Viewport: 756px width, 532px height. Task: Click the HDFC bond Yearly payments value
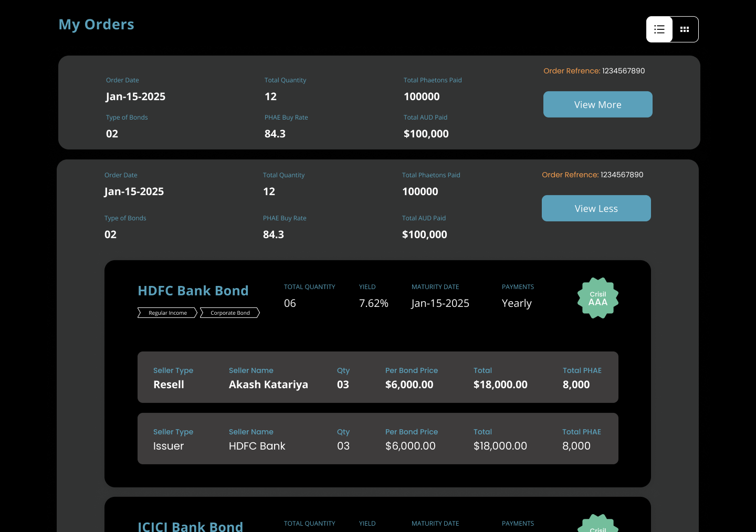coord(517,303)
